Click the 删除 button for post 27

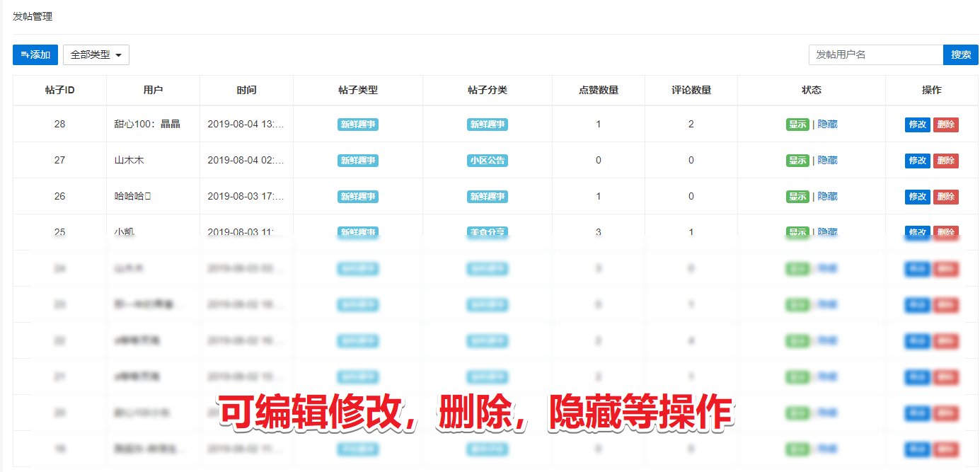tap(946, 161)
